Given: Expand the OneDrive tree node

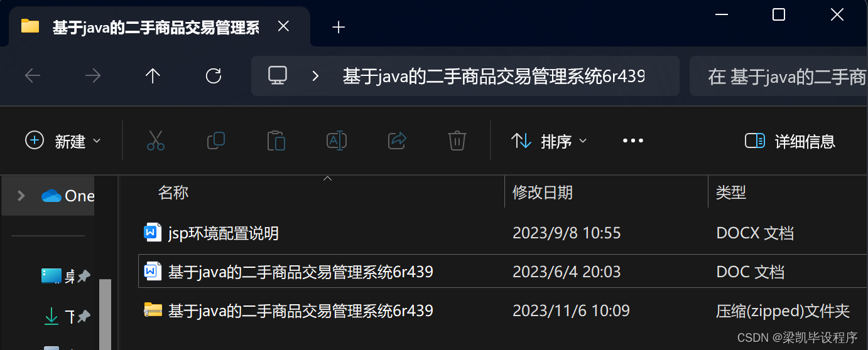Looking at the screenshot, I should pyautogui.click(x=21, y=196).
